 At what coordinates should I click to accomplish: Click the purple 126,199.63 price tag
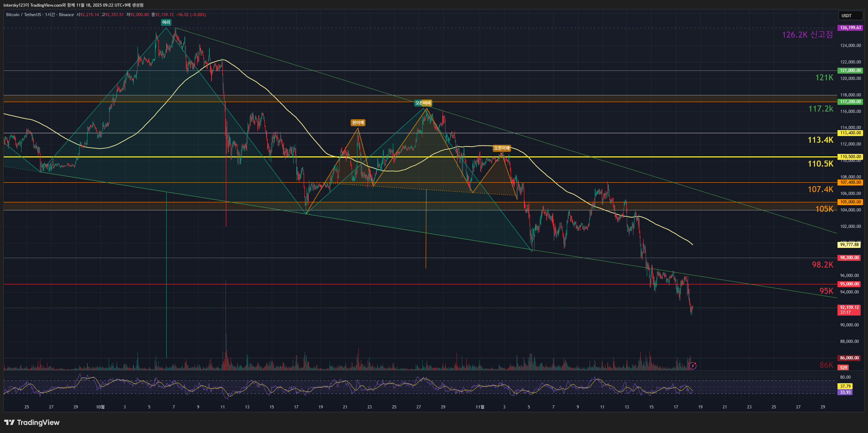tap(850, 28)
